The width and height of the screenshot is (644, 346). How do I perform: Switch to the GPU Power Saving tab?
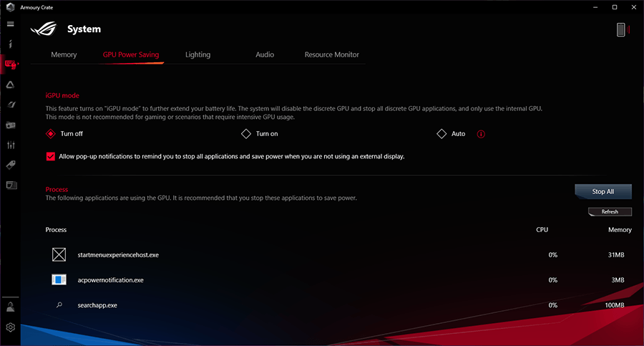pyautogui.click(x=131, y=54)
